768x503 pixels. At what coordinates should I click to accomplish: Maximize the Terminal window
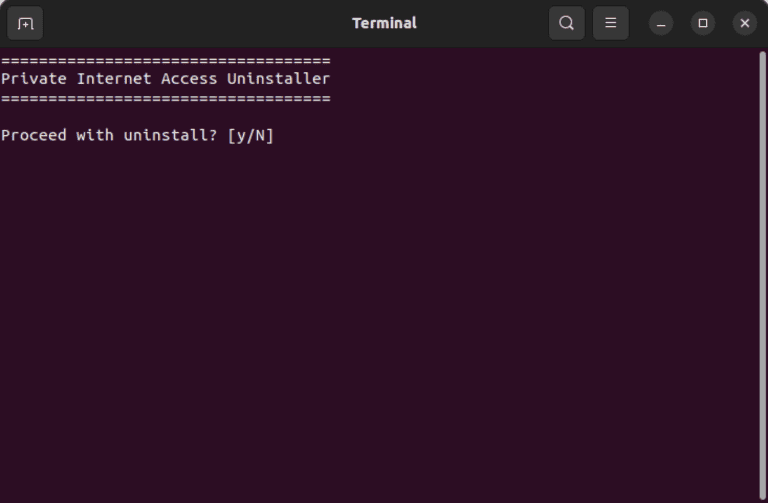point(703,23)
